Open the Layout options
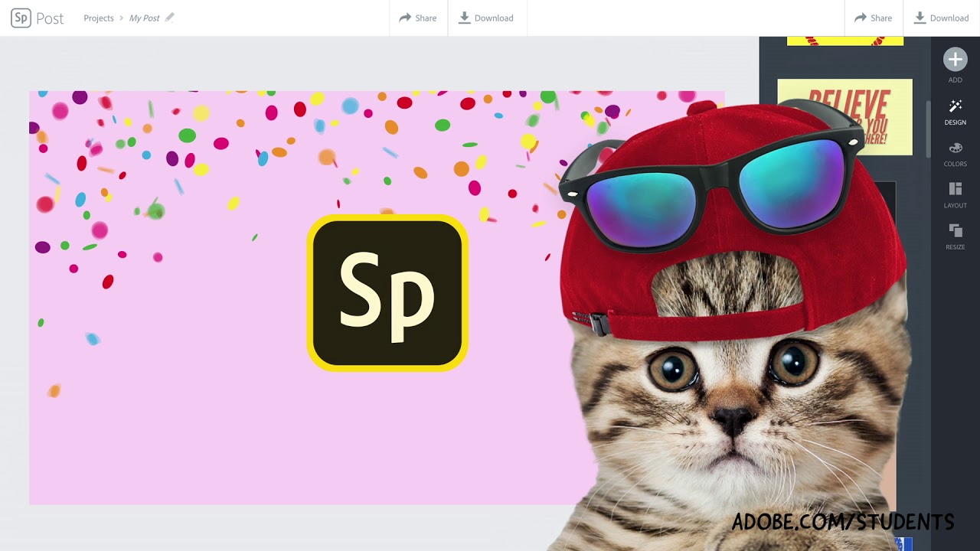The height and width of the screenshot is (551, 980). pos(955,195)
